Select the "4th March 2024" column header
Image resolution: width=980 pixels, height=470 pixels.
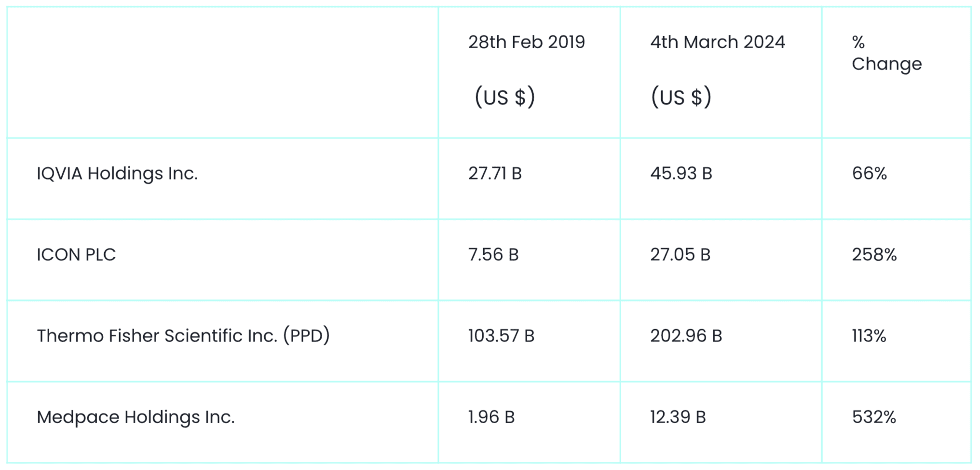(x=717, y=42)
